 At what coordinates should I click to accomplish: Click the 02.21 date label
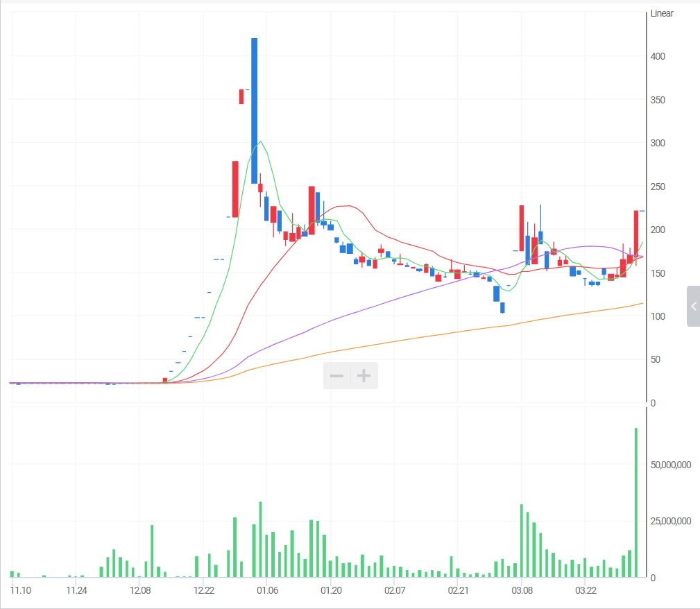(458, 590)
